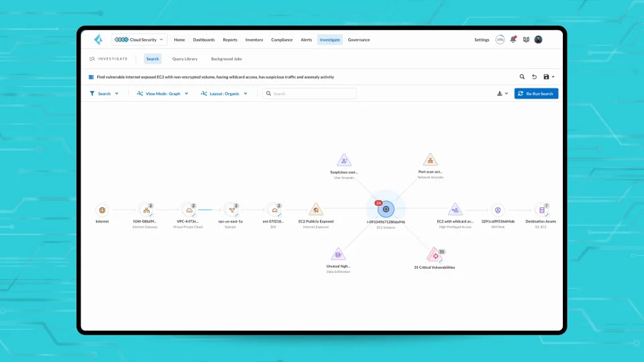Click the graph search input field
The height and width of the screenshot is (362, 644).
(x=309, y=94)
